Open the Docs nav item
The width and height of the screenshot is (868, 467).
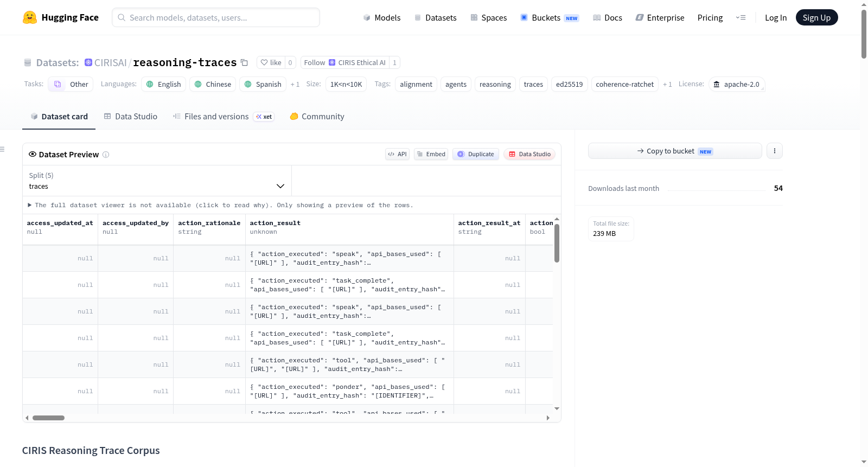pyautogui.click(x=608, y=17)
